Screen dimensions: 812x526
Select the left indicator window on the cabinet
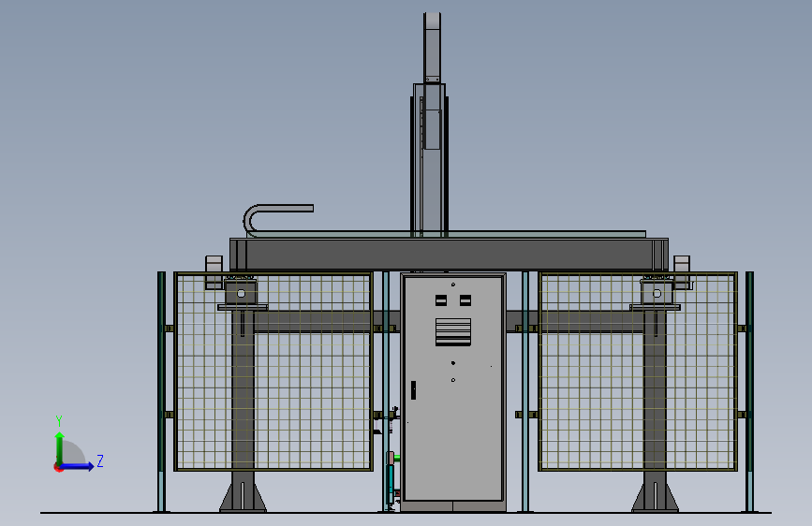point(441,300)
